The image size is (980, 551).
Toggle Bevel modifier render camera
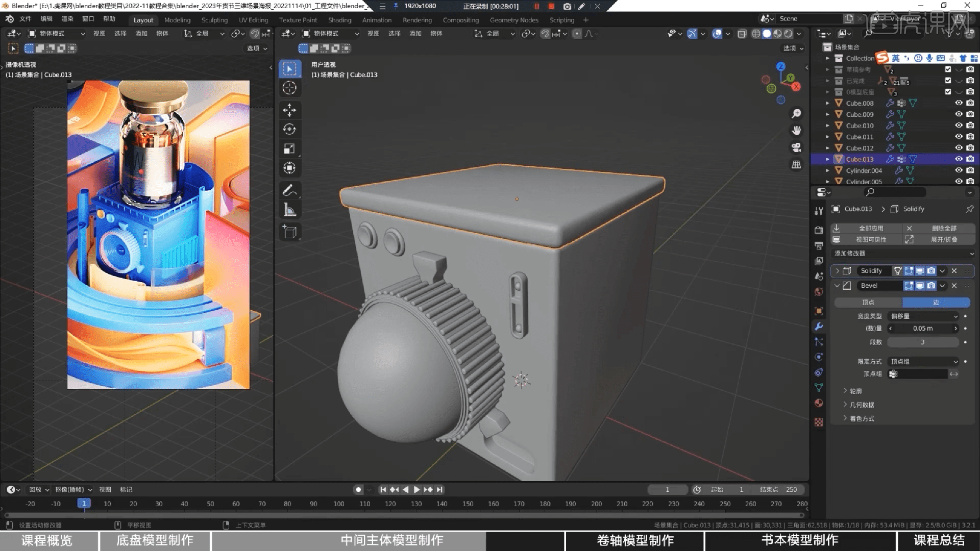931,286
